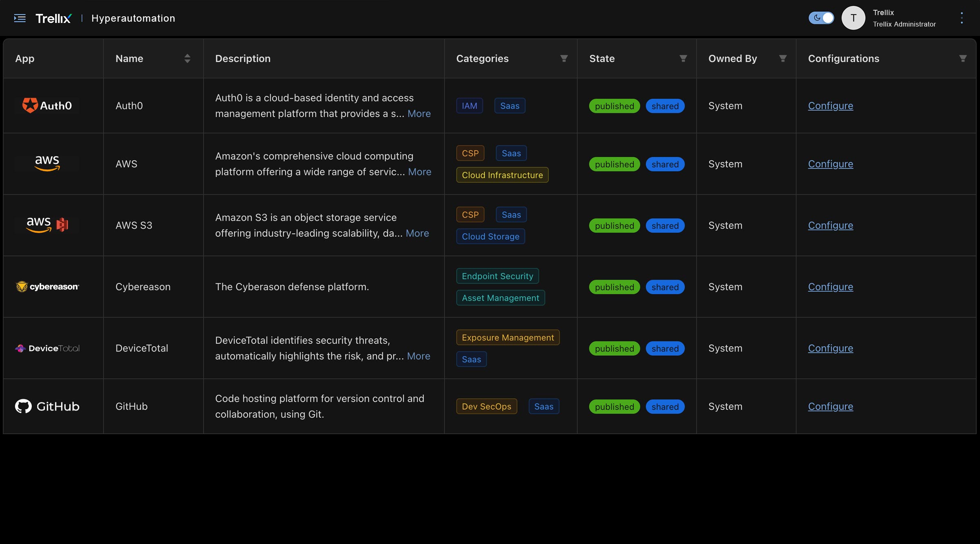Click the Trellix logo
This screenshot has height=544, width=980.
point(53,18)
